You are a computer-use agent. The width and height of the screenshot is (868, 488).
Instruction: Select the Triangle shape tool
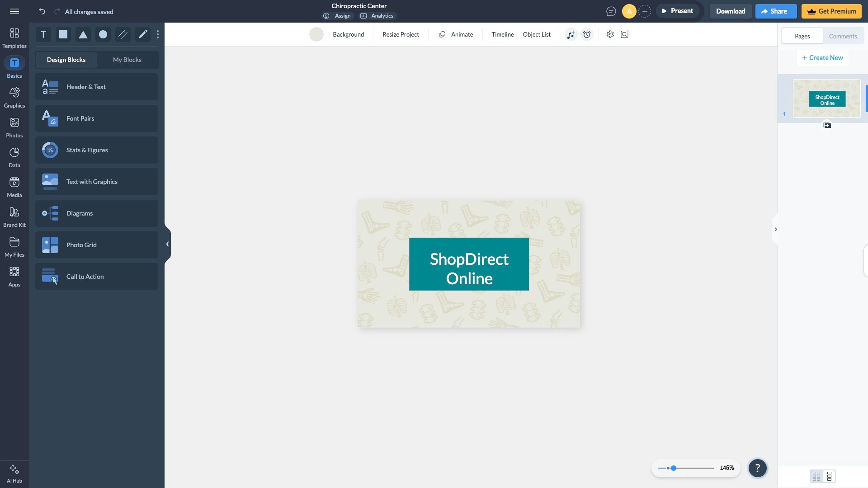click(83, 34)
